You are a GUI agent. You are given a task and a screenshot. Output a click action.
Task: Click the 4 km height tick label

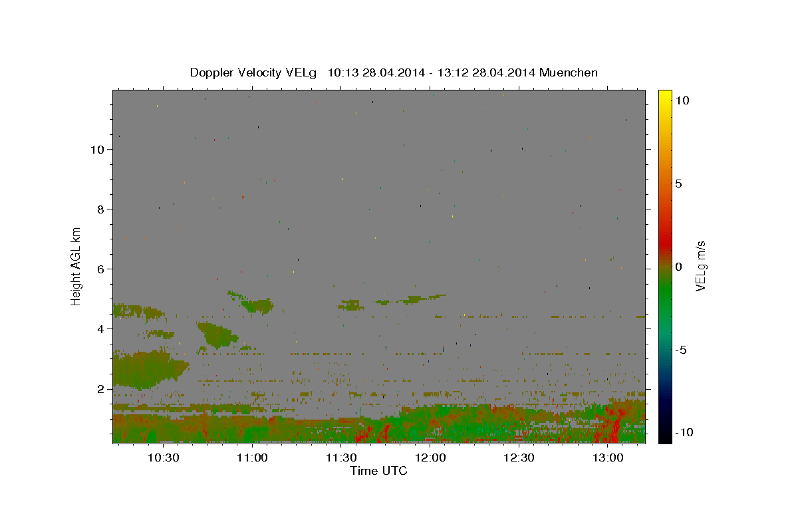coord(101,329)
